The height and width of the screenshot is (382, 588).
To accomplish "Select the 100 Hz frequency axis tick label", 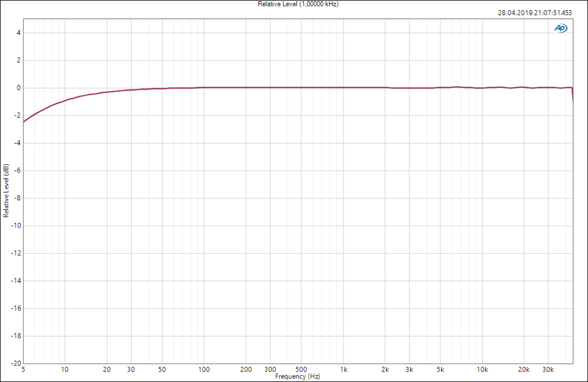I will 204,369.
